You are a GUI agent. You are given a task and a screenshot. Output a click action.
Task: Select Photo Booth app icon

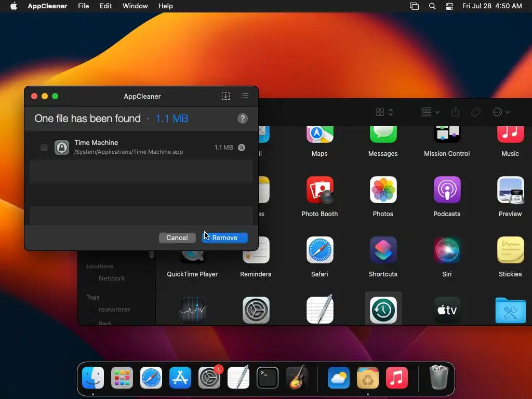(x=320, y=190)
